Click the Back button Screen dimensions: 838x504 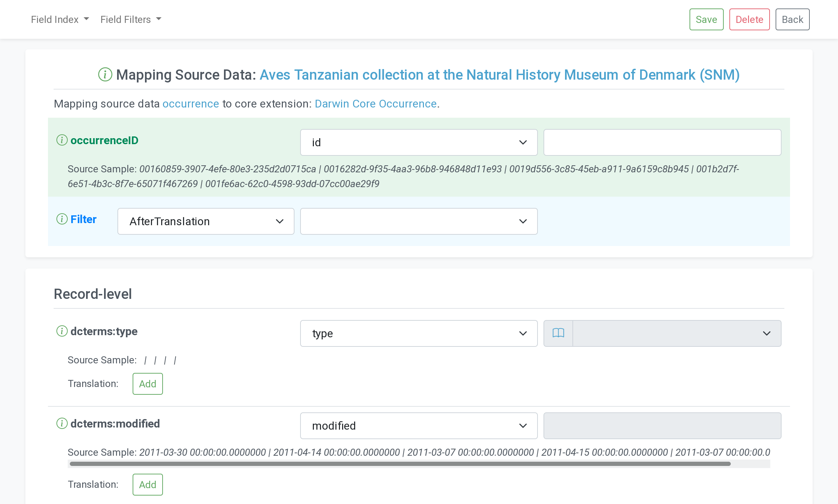792,19
